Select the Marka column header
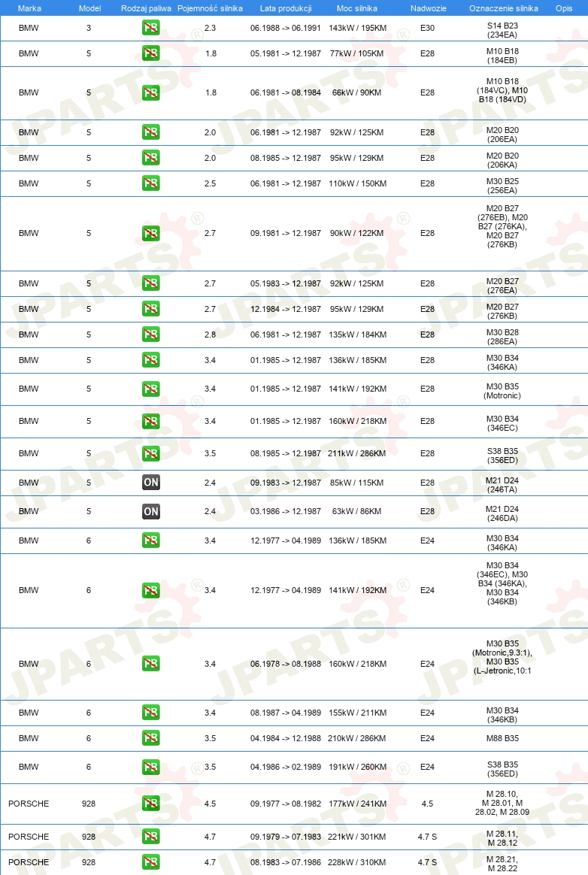The image size is (588, 875). pos(29,8)
